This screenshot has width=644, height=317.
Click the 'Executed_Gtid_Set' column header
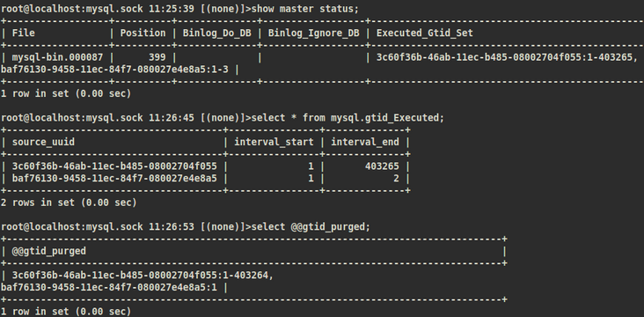(x=425, y=33)
